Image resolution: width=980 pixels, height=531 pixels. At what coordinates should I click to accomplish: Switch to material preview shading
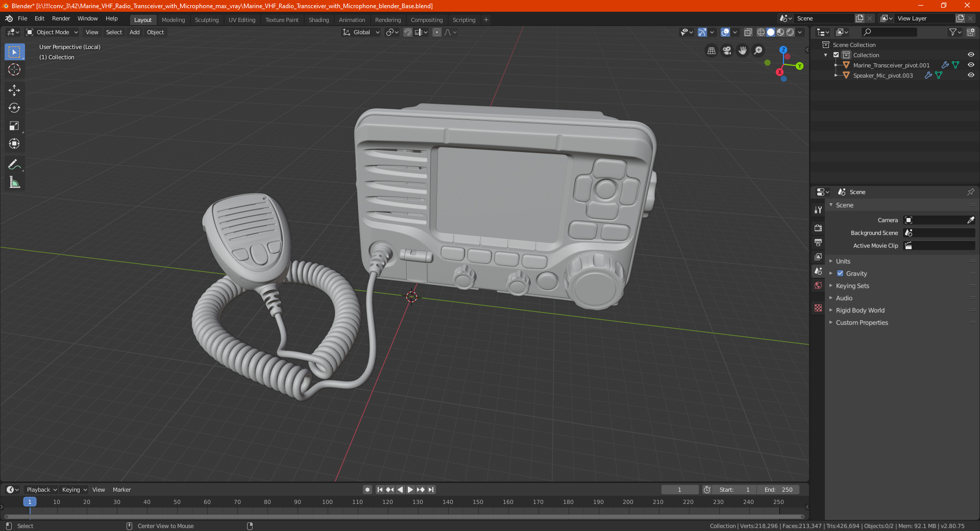(780, 32)
